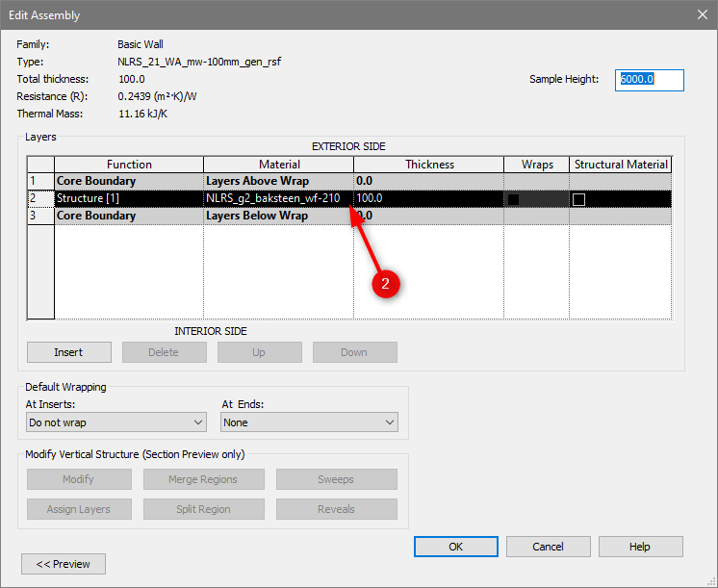
Task: Click the Function column header
Action: (x=129, y=165)
